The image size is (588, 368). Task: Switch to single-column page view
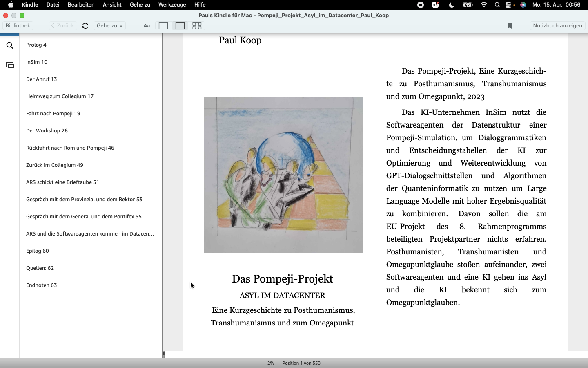point(163,26)
